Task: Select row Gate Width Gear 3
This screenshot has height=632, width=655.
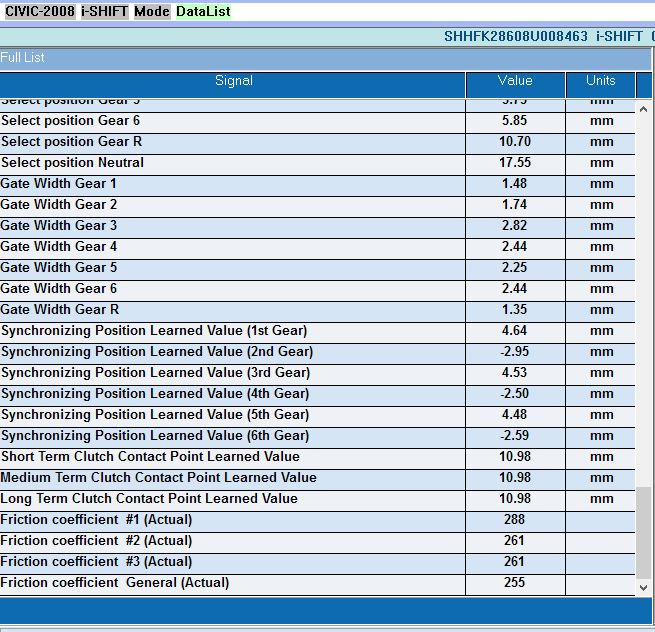Action: (317, 226)
